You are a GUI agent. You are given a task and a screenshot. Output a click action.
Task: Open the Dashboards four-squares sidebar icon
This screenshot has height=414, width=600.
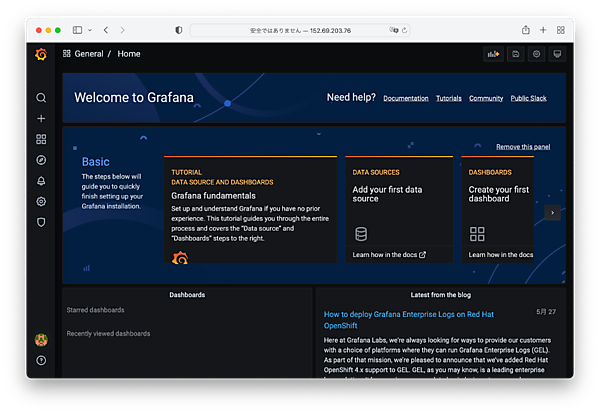41,139
